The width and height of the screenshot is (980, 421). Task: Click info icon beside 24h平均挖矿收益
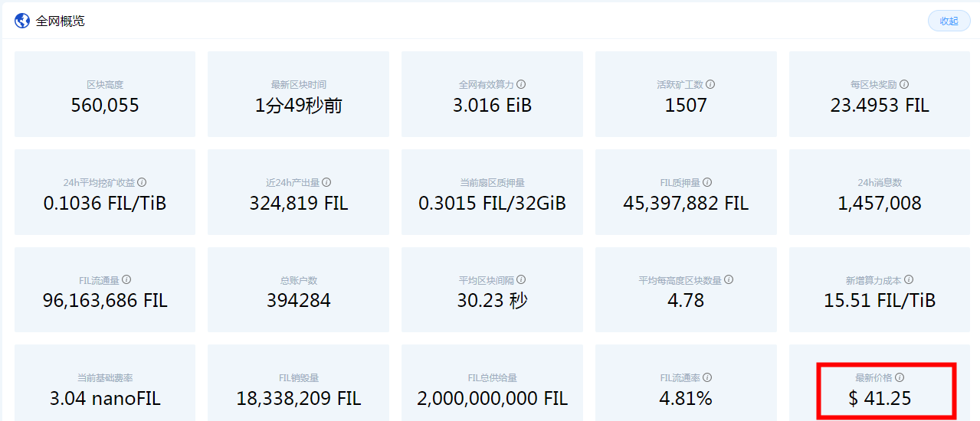click(142, 182)
